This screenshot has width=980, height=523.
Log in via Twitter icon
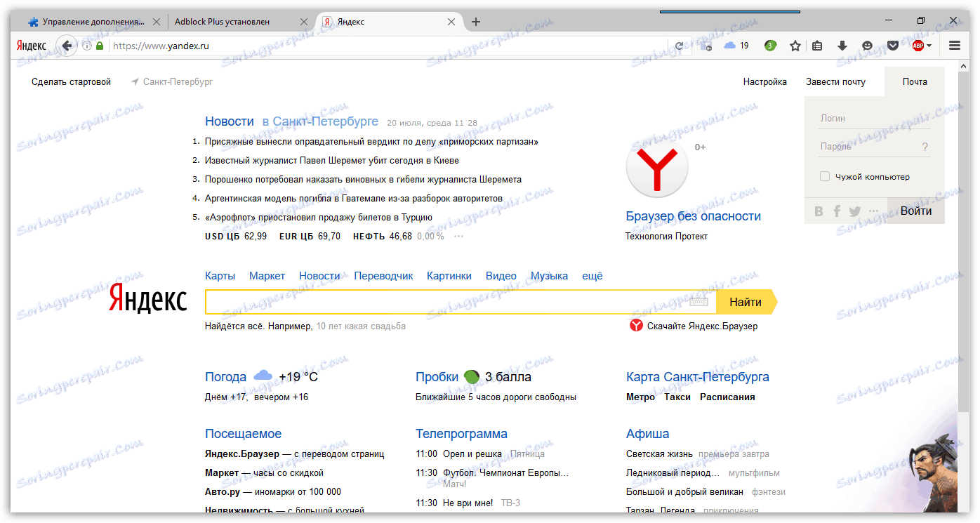coord(854,211)
